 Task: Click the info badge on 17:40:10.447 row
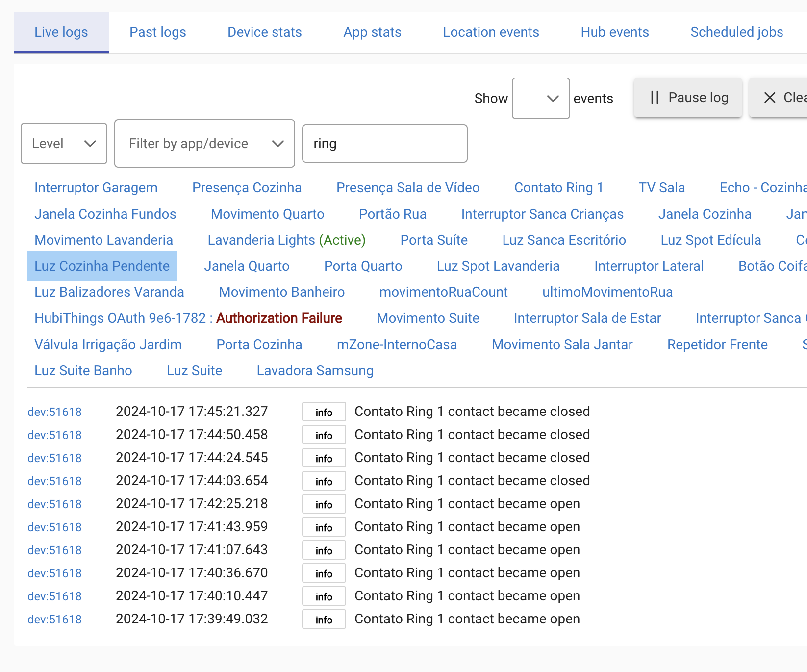click(x=324, y=596)
